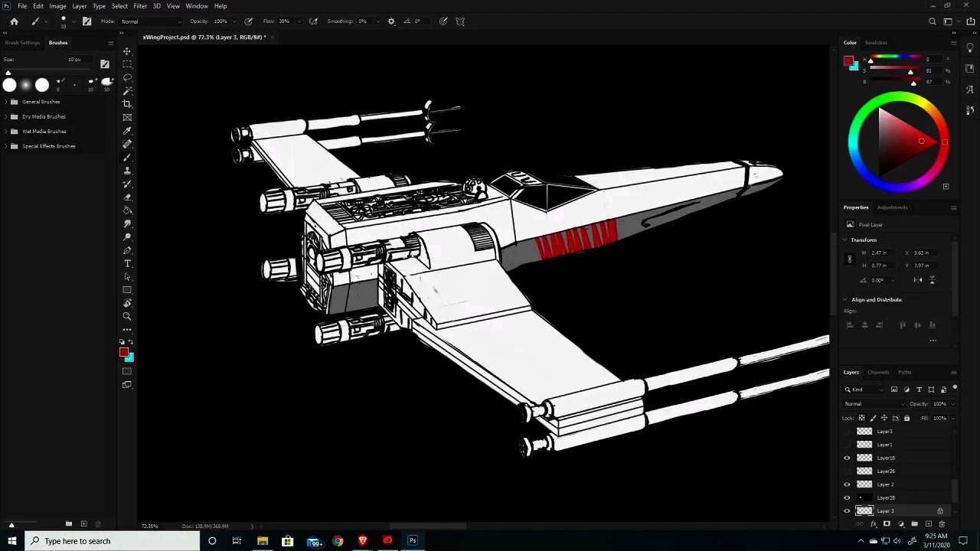
Task: Hide Layer18 visibility eye
Action: pyautogui.click(x=847, y=458)
